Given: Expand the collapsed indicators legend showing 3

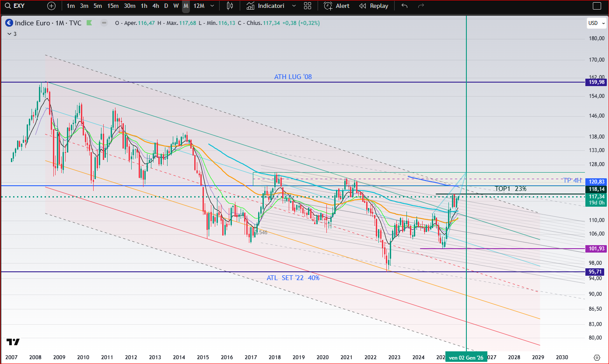Looking at the screenshot, I should (x=12, y=34).
